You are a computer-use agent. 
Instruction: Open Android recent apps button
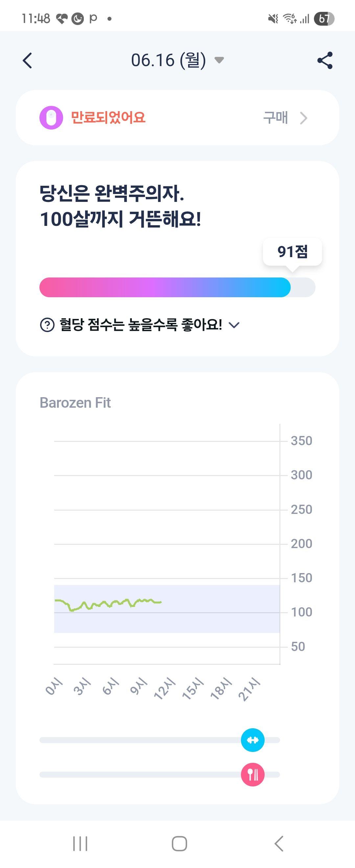pos(80,844)
